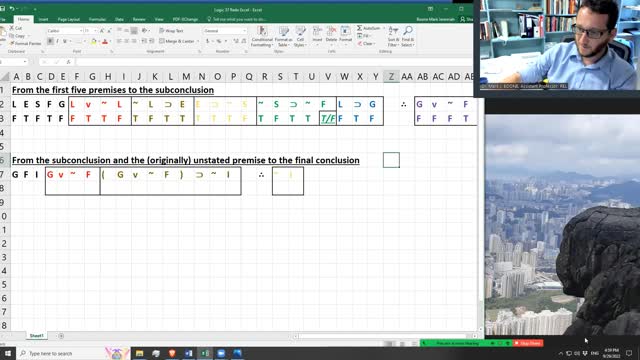Image resolution: width=640 pixels, height=360 pixels.
Task: Open Zoom app from taskbar
Action: [221, 353]
